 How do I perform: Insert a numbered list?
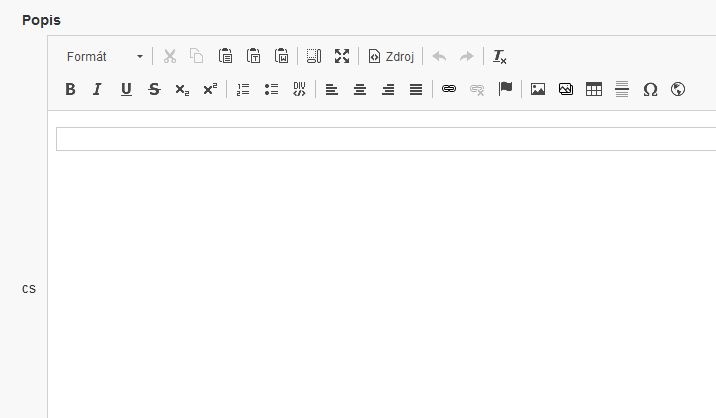pos(243,89)
